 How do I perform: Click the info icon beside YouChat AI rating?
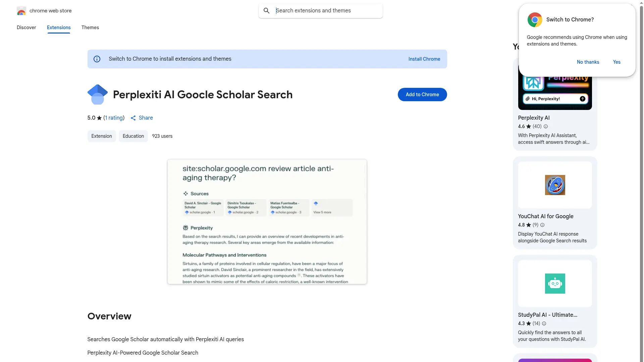pos(542,225)
